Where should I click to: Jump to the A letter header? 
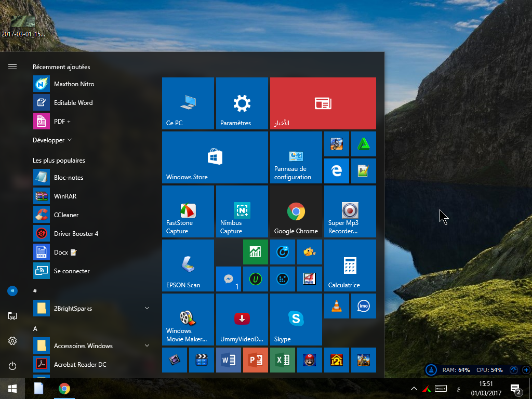[35, 328]
